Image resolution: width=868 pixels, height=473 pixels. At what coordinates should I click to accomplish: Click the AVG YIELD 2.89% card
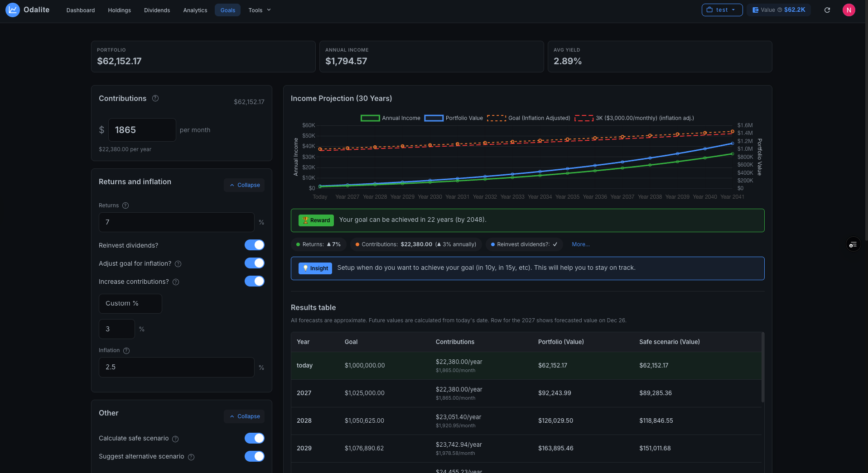pyautogui.click(x=660, y=57)
